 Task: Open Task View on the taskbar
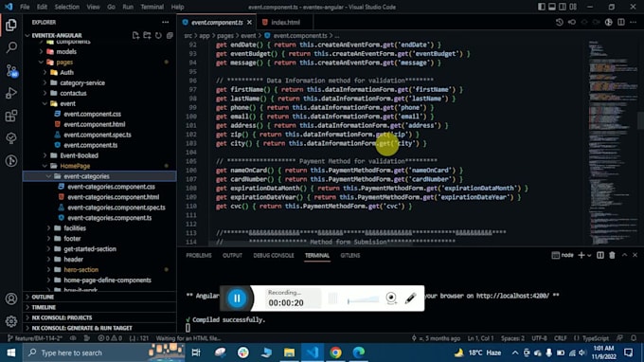[196, 353]
